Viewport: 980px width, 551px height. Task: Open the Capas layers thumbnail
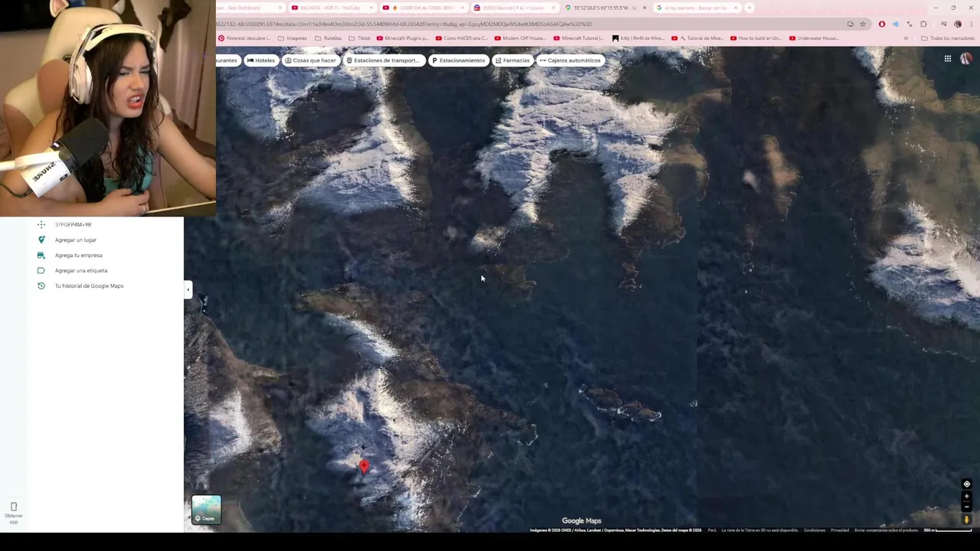pyautogui.click(x=207, y=510)
